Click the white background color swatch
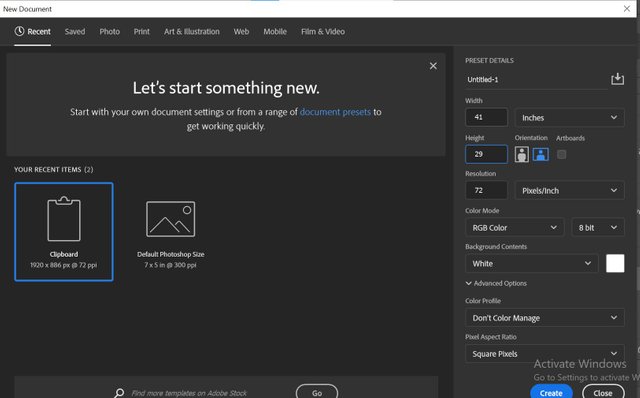 (x=615, y=263)
